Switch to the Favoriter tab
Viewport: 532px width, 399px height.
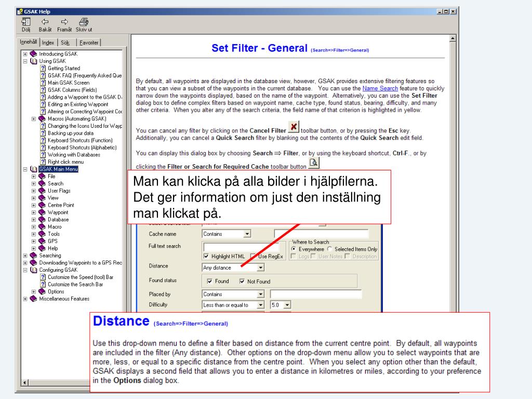pyautogui.click(x=89, y=43)
